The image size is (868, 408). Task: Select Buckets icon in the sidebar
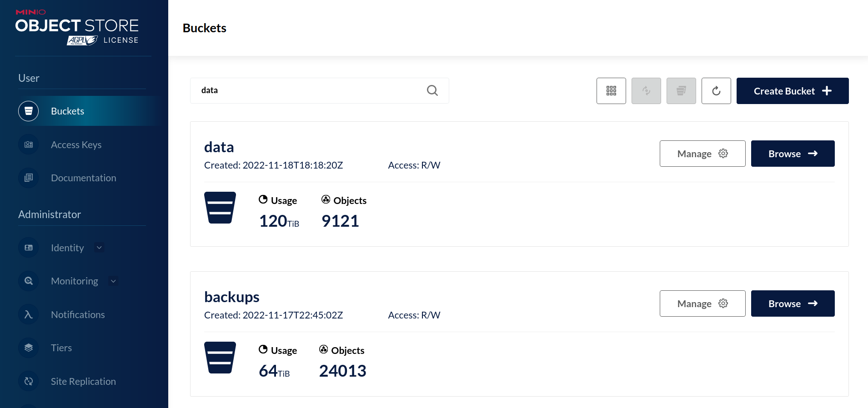pyautogui.click(x=29, y=111)
